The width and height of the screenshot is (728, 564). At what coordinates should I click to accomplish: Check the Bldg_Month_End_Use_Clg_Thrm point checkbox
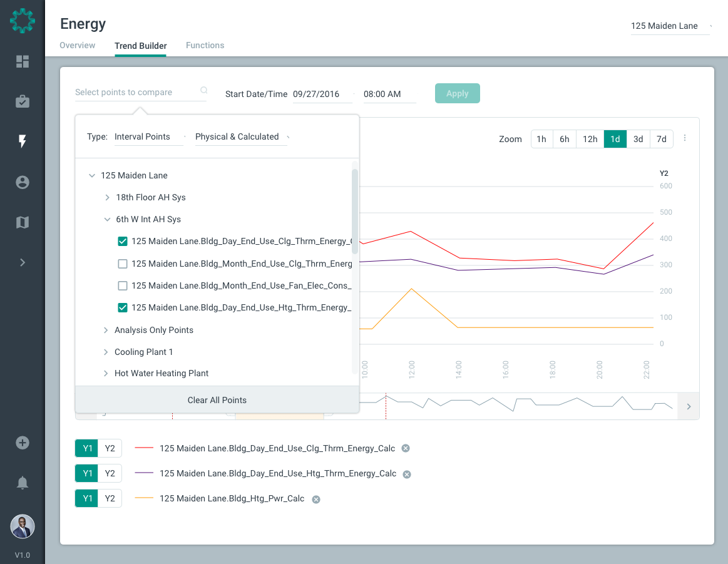[x=123, y=264]
